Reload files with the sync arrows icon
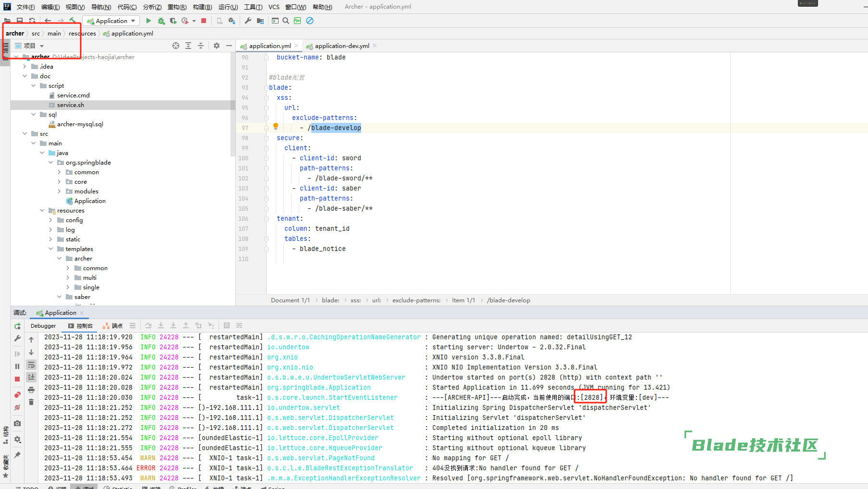The width and height of the screenshot is (868, 489). pos(32,21)
